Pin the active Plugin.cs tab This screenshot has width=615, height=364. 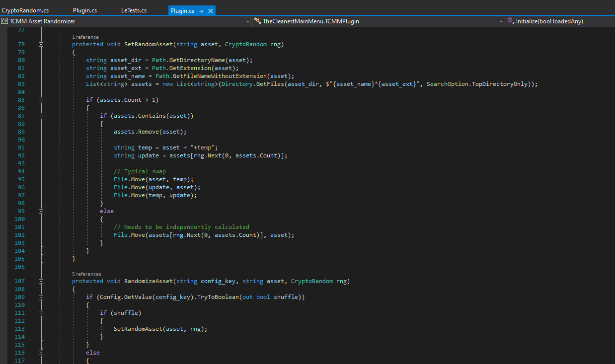[201, 10]
